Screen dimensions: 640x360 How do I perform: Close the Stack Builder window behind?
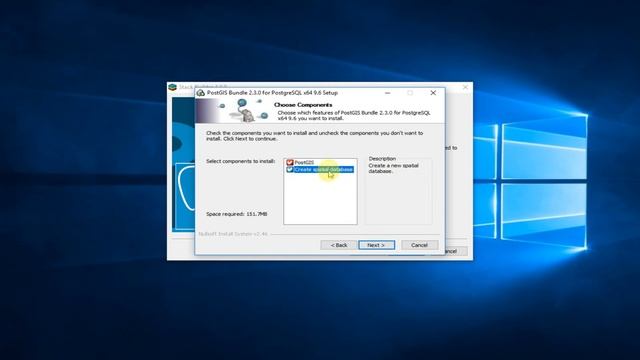point(465,87)
